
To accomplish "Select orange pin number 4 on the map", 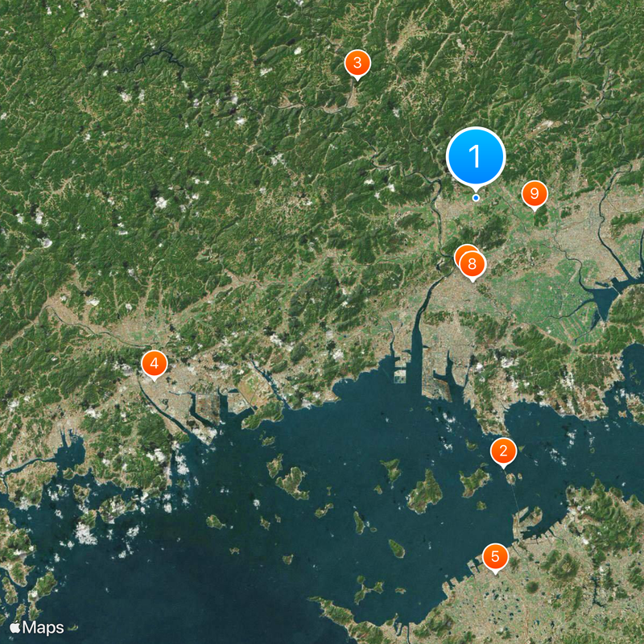I will 155,363.
